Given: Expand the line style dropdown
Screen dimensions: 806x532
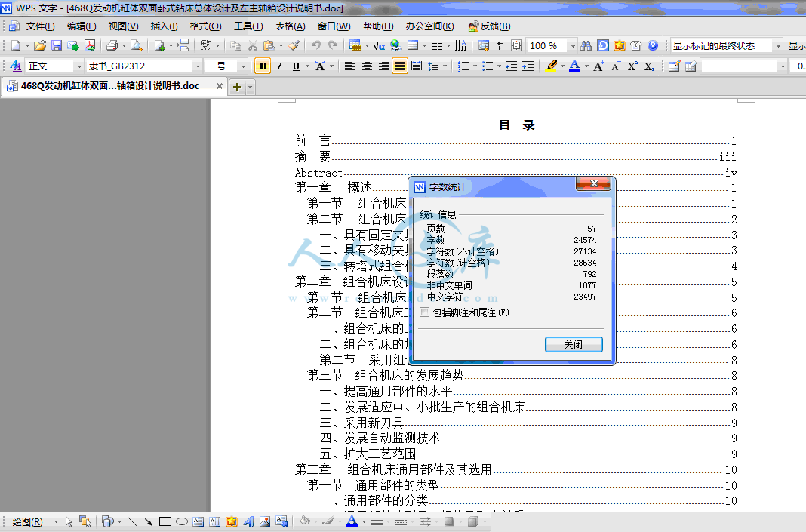Looking at the screenshot, I should [x=783, y=66].
